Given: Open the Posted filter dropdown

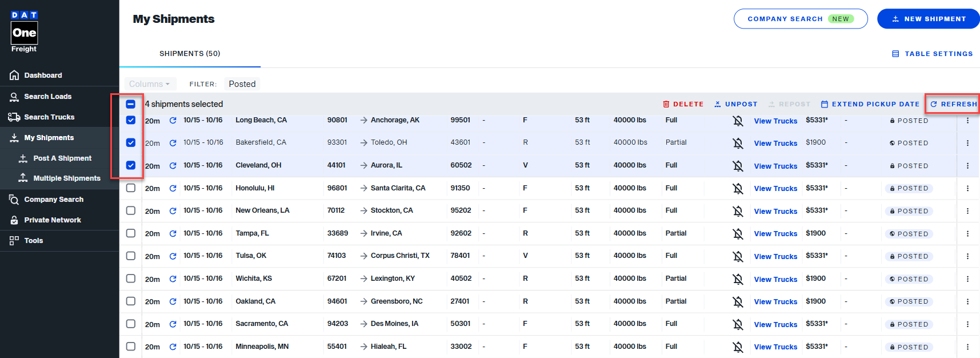Looking at the screenshot, I should click(x=242, y=84).
